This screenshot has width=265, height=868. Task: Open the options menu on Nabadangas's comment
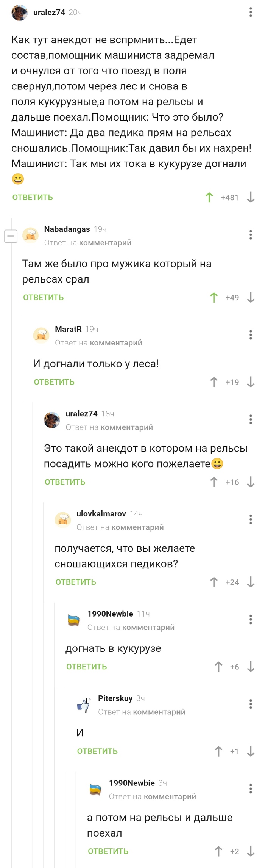(x=250, y=235)
